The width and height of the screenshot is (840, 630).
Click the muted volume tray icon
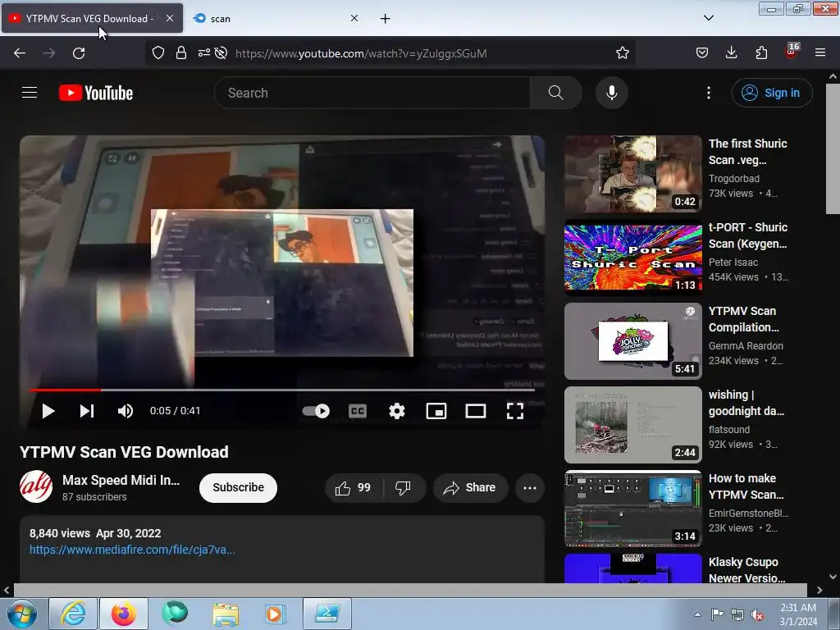757,615
